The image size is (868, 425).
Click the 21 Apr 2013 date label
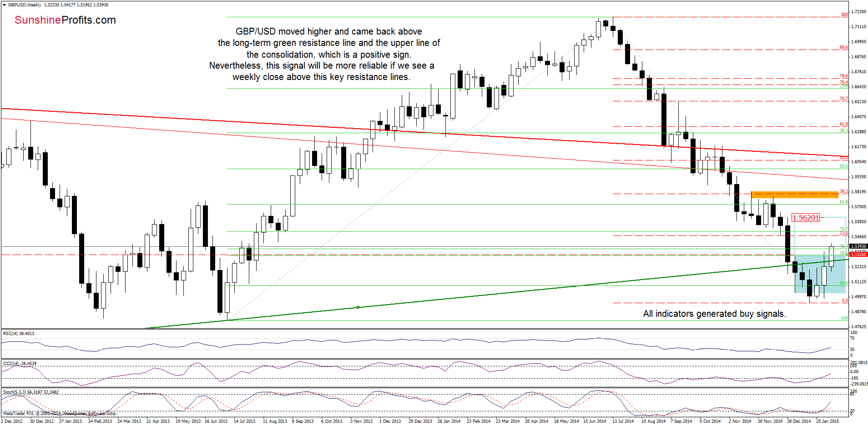158,421
